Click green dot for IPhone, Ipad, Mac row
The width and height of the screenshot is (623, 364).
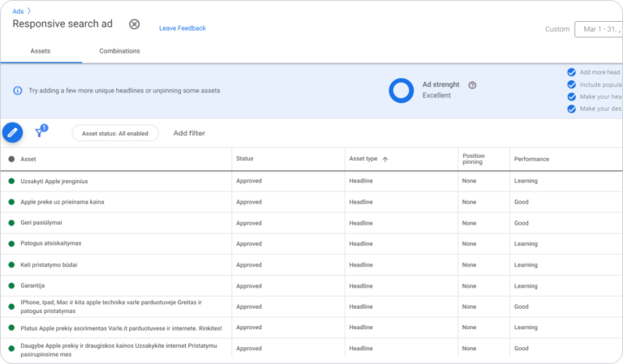(x=11, y=306)
